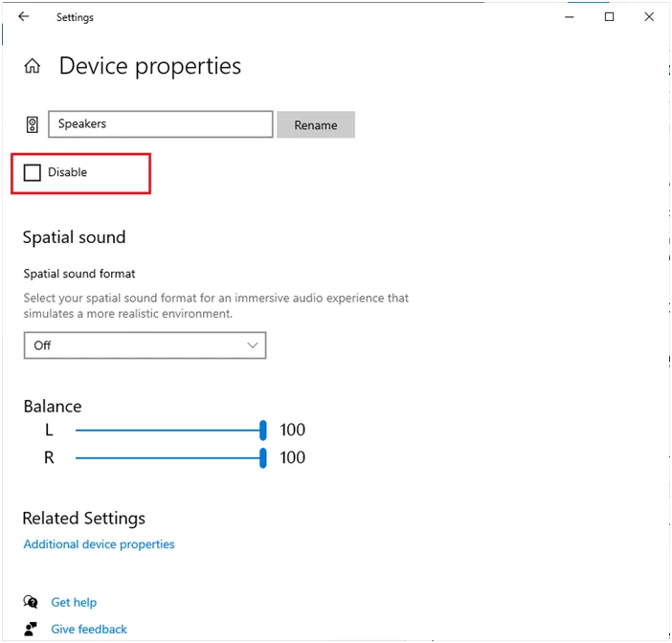The height and width of the screenshot is (643, 672).
Task: Click the Rename button
Action: click(x=316, y=124)
